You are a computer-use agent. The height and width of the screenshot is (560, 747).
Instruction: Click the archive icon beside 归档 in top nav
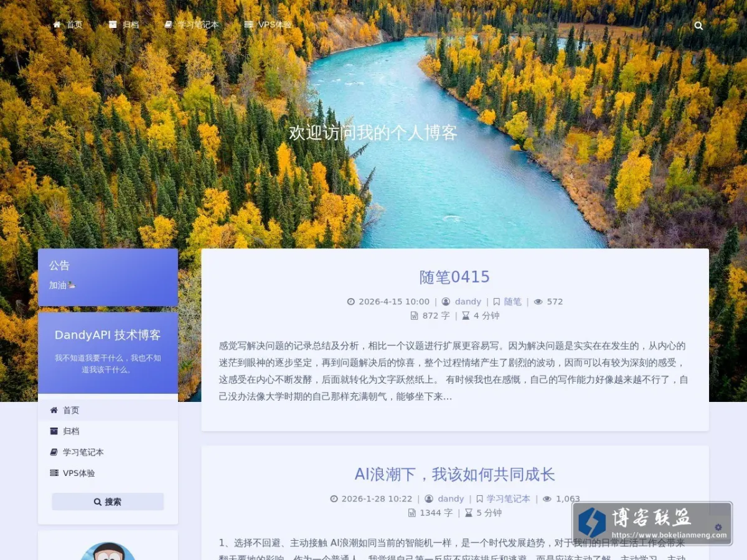coord(113,25)
